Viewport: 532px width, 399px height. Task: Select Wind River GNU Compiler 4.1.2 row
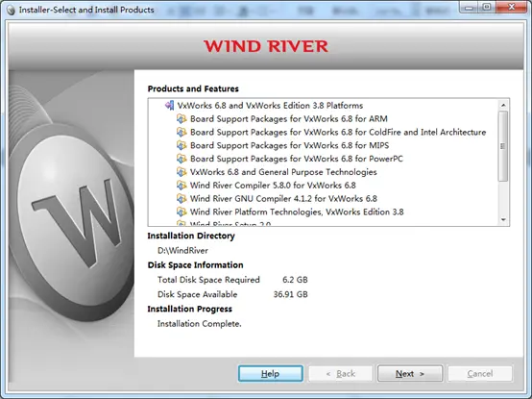tap(283, 199)
